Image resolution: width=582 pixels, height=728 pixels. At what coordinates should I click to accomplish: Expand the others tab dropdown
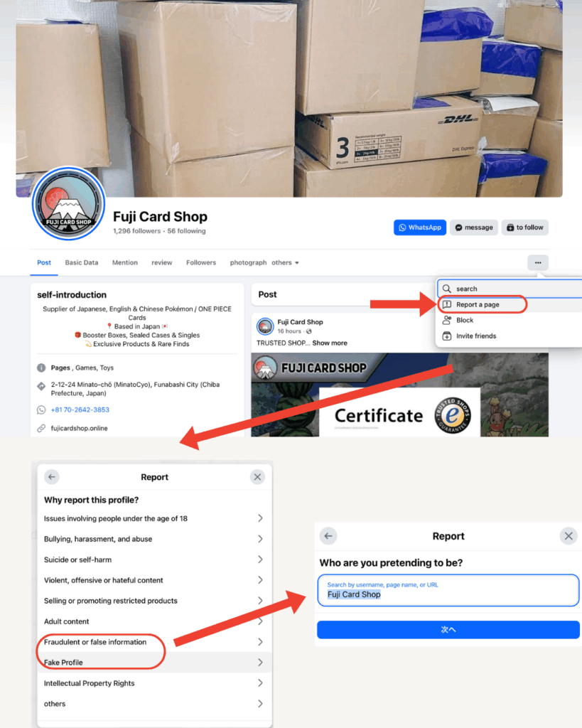point(286,263)
